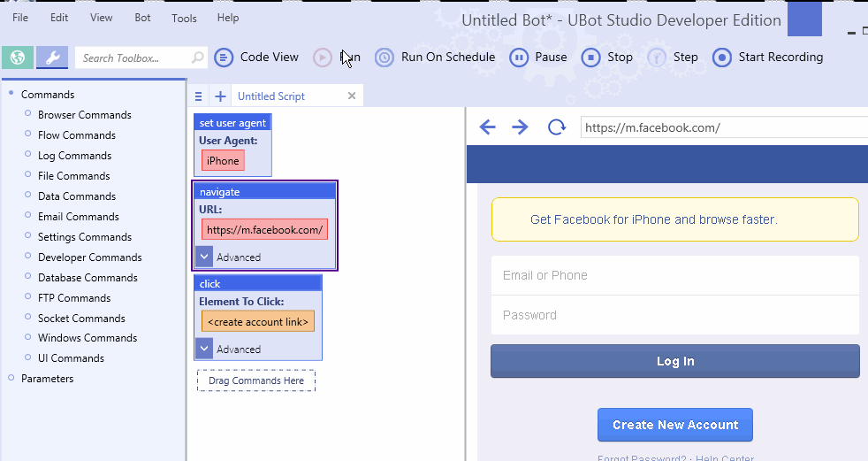Click Get Facebook for iPhone banner link
The height and width of the screenshot is (461, 868).
coord(654,219)
